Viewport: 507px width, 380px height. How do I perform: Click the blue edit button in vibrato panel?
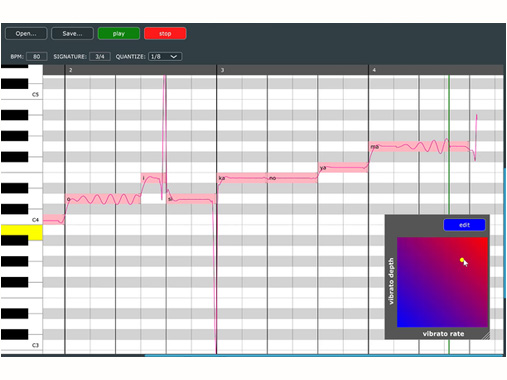point(464,225)
